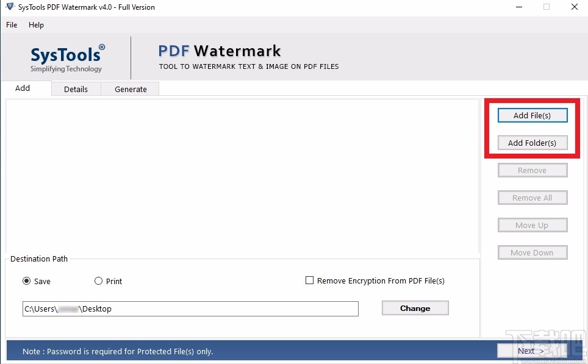588x364 pixels.
Task: Select the Save radio button
Action: pyautogui.click(x=26, y=281)
